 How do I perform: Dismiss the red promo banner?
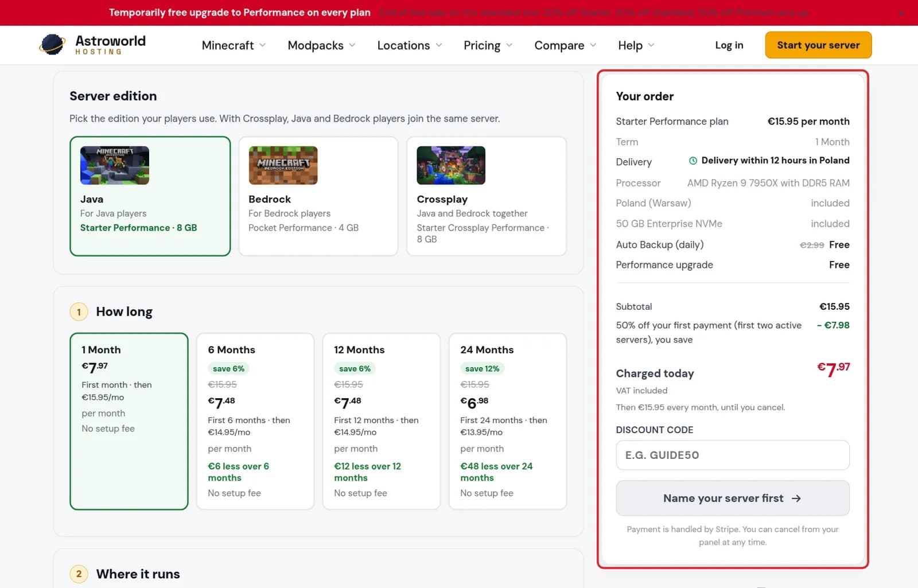tap(901, 13)
